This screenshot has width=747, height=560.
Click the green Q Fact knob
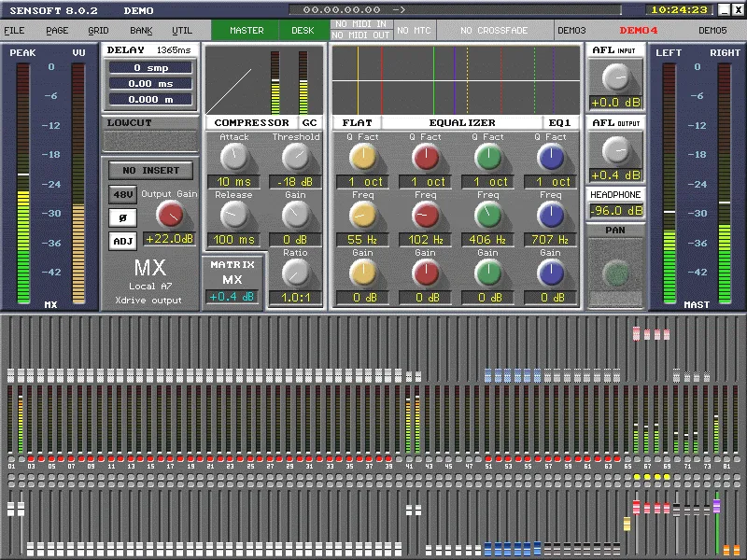coord(488,157)
